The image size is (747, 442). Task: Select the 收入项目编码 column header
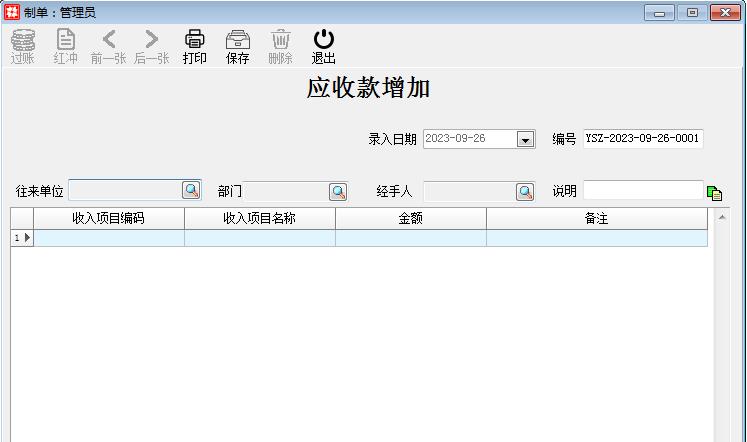pyautogui.click(x=109, y=218)
